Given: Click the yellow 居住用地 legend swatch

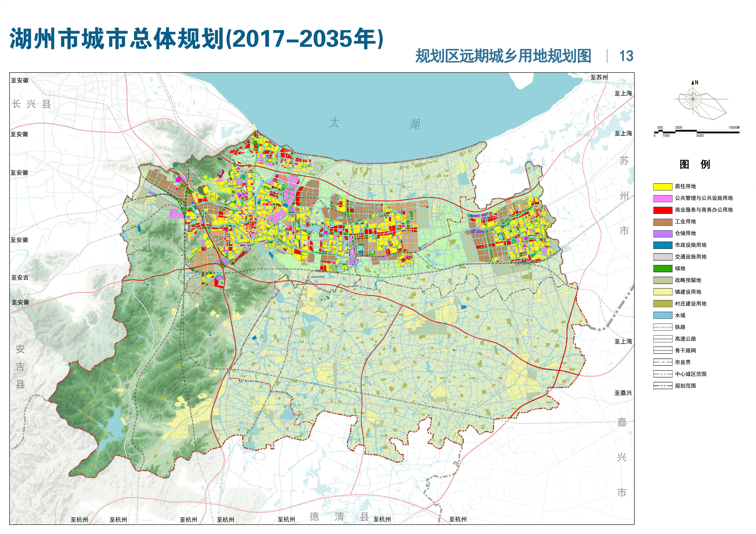Looking at the screenshot, I should click(x=662, y=187).
